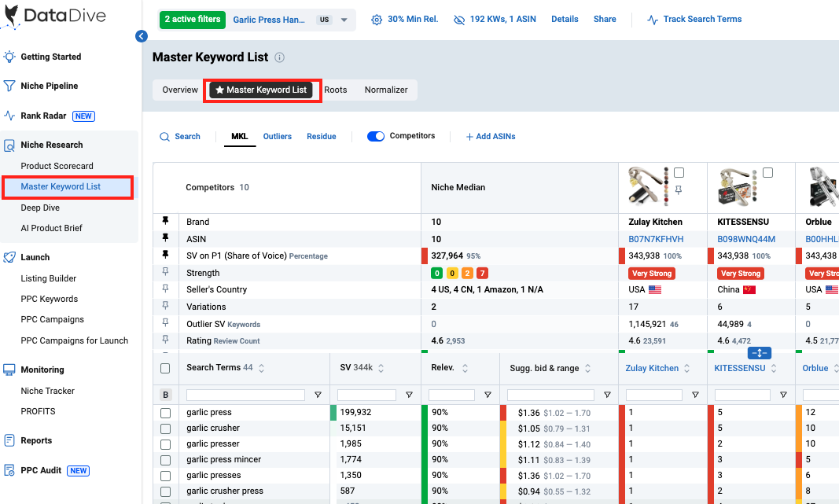The width and height of the screenshot is (839, 504).
Task: Collapse the sidebar with the blue arrow
Action: 142,36
